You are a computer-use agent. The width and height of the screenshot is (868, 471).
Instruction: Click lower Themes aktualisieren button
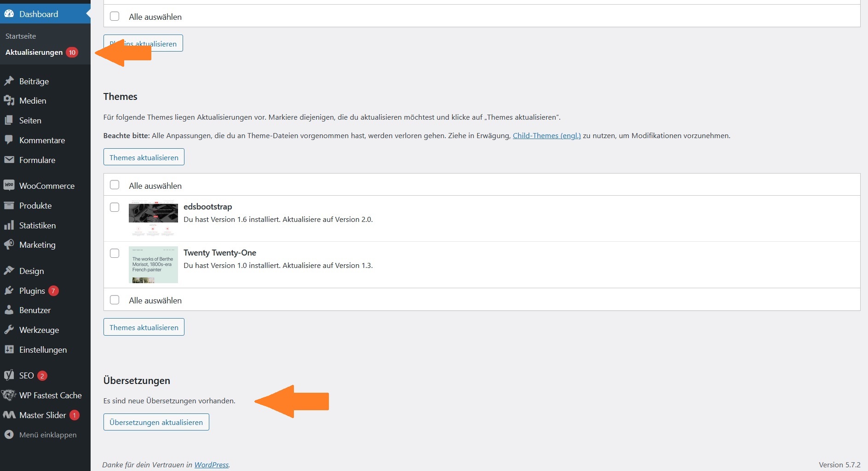tap(144, 327)
